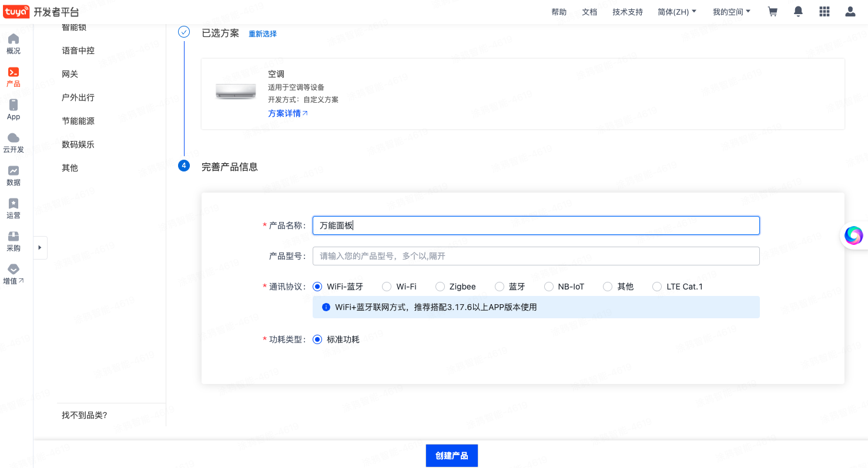Choose NB-IoT as communication protocol

coord(549,287)
